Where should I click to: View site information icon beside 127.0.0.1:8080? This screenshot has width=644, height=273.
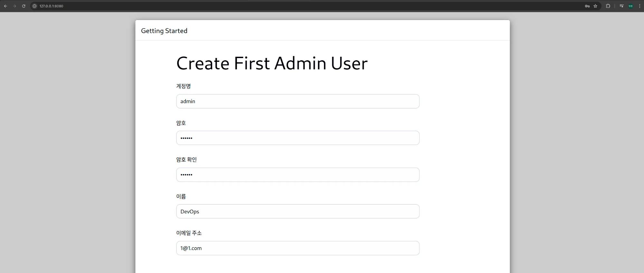[x=35, y=6]
